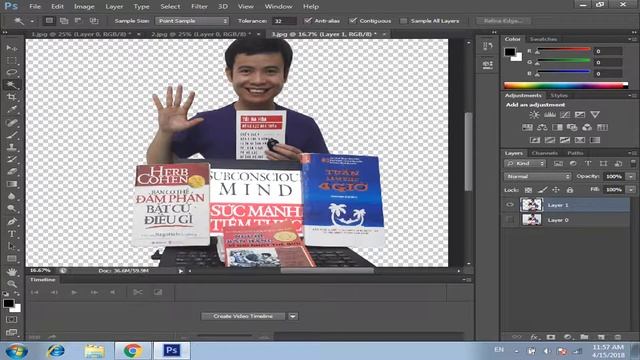The height and width of the screenshot is (360, 640).
Task: Click the foreground color swatch in Color panel
Action: (509, 52)
